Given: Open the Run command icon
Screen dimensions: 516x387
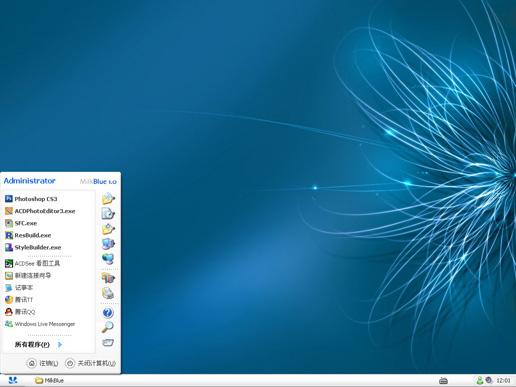Looking at the screenshot, I should (x=108, y=342).
